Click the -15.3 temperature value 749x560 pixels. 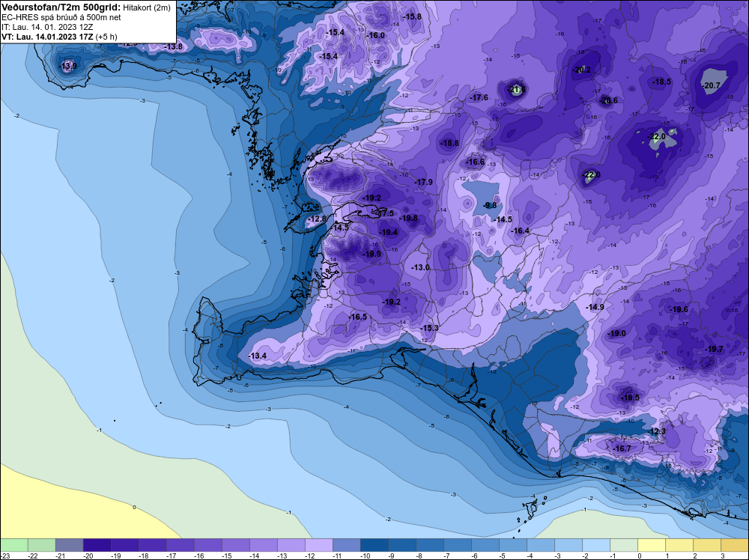tap(430, 328)
